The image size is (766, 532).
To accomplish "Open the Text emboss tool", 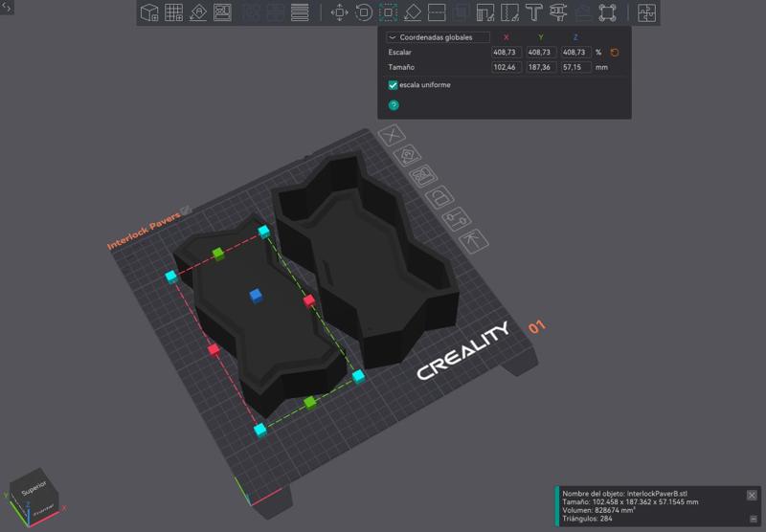I will coord(534,12).
